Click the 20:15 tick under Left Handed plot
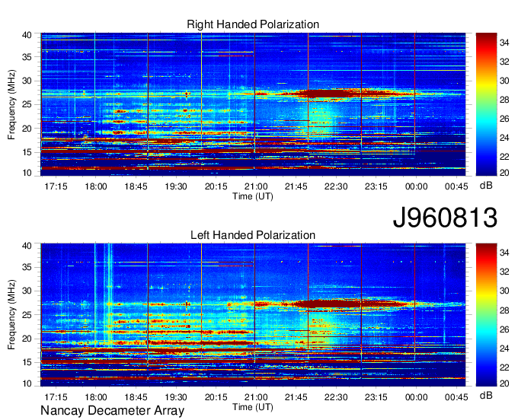Viewport: 518px width, 420px height. point(216,397)
